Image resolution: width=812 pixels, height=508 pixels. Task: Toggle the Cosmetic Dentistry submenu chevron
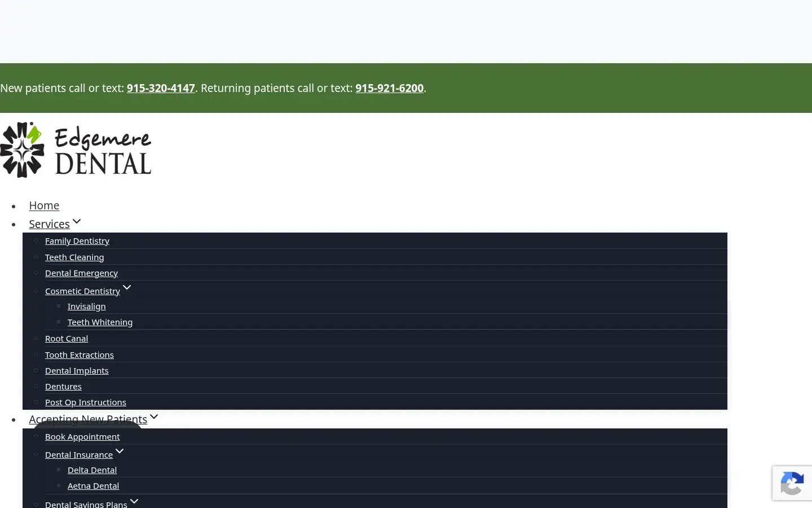pos(127,287)
